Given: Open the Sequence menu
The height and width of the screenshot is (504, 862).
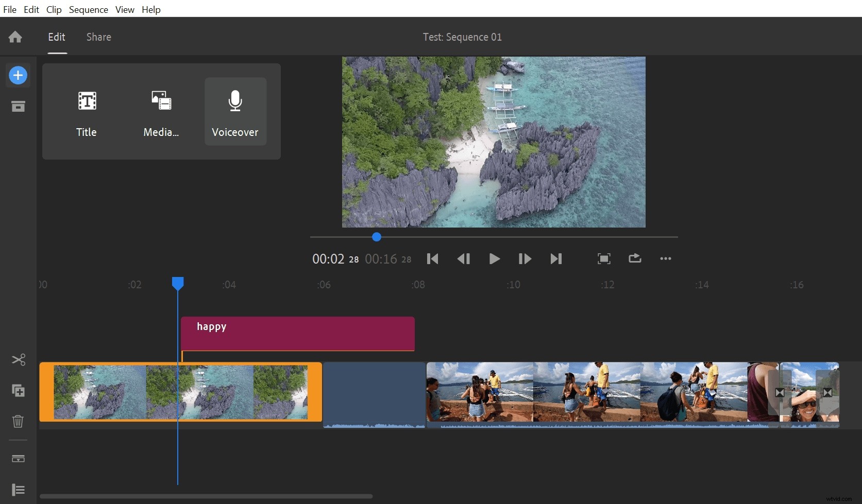Looking at the screenshot, I should 88,9.
